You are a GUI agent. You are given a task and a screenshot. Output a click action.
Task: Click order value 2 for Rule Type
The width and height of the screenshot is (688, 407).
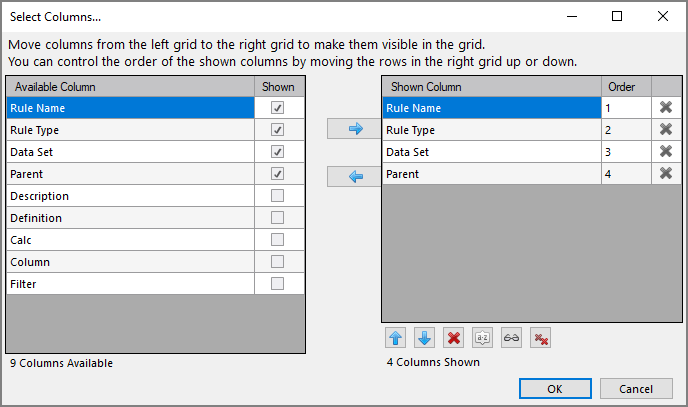[626, 130]
